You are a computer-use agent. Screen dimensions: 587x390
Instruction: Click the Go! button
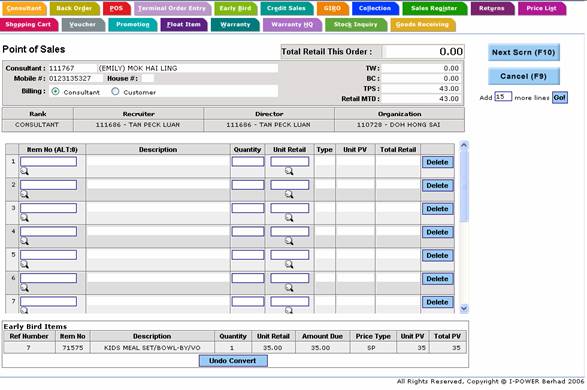coord(559,98)
